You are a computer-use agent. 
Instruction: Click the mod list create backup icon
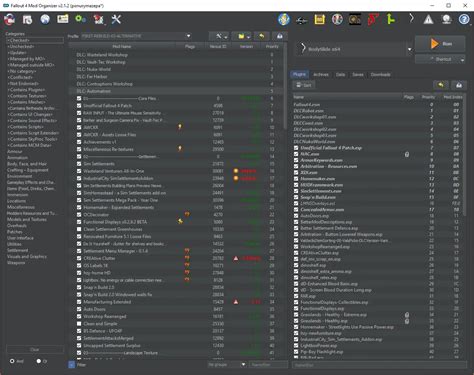tap(280, 36)
